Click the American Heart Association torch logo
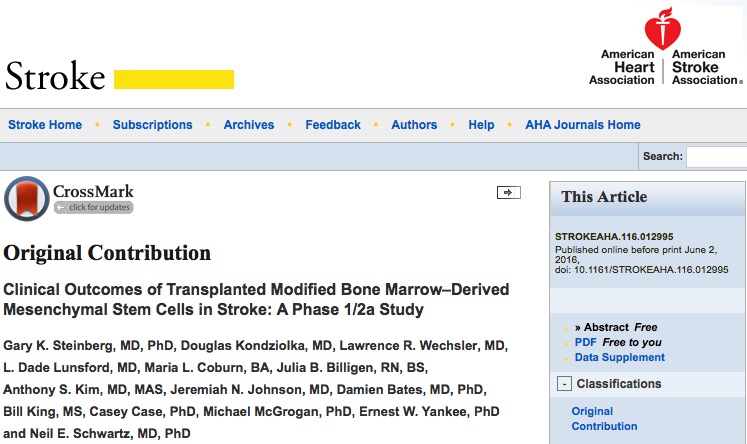The height and width of the screenshot is (444, 747). coord(662,29)
